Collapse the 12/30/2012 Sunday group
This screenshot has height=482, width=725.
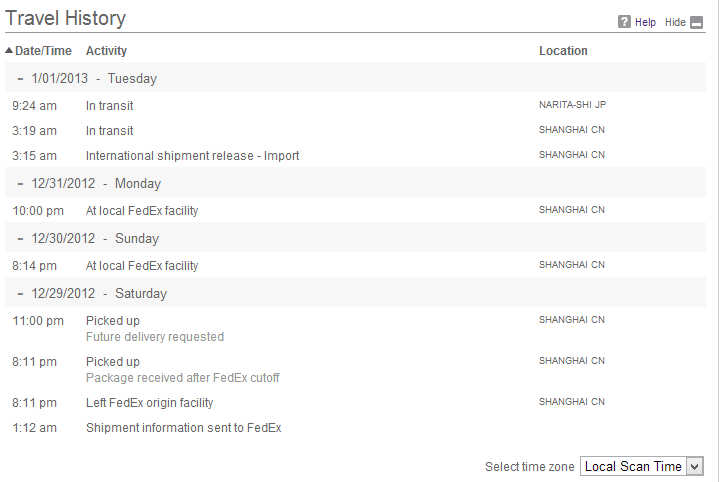20,239
